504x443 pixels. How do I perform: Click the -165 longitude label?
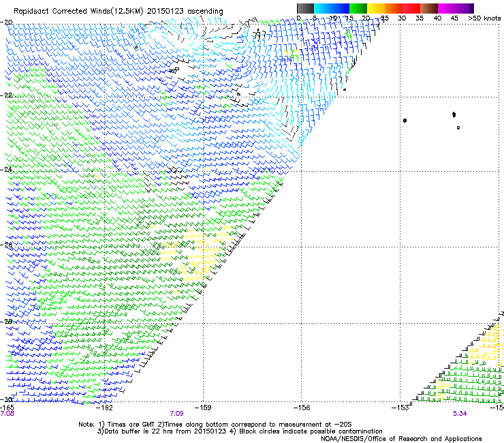coord(7,408)
